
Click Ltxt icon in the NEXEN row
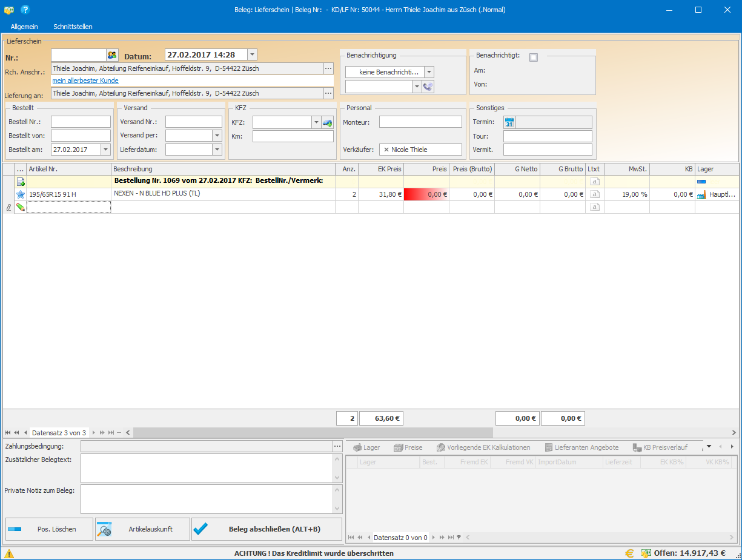[x=595, y=194]
